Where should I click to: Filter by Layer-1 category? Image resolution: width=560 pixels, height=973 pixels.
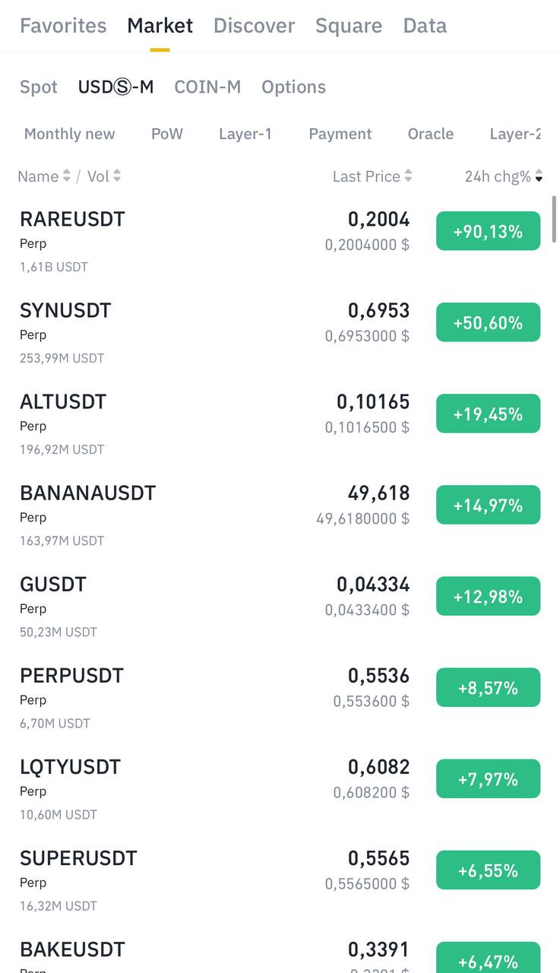[245, 135]
